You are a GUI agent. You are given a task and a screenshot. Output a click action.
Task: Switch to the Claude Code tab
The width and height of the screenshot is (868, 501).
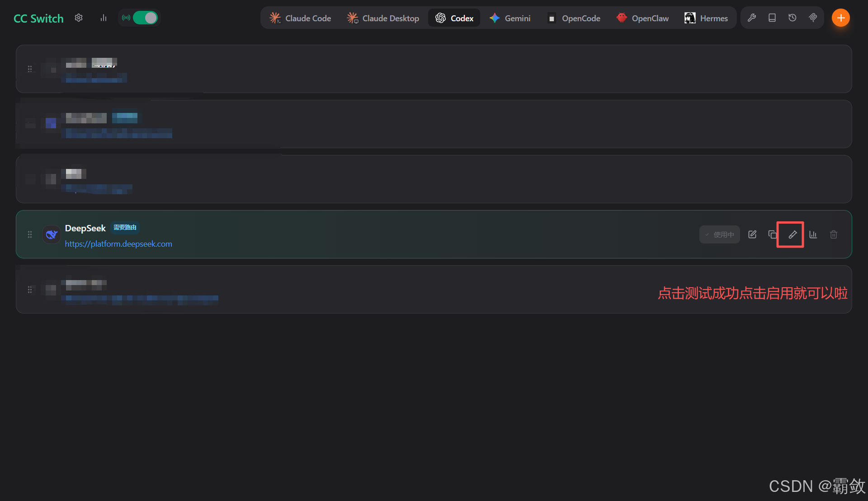click(300, 18)
